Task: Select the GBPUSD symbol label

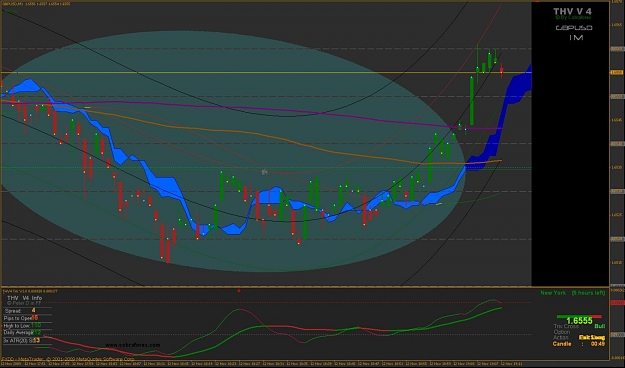Action: point(574,28)
